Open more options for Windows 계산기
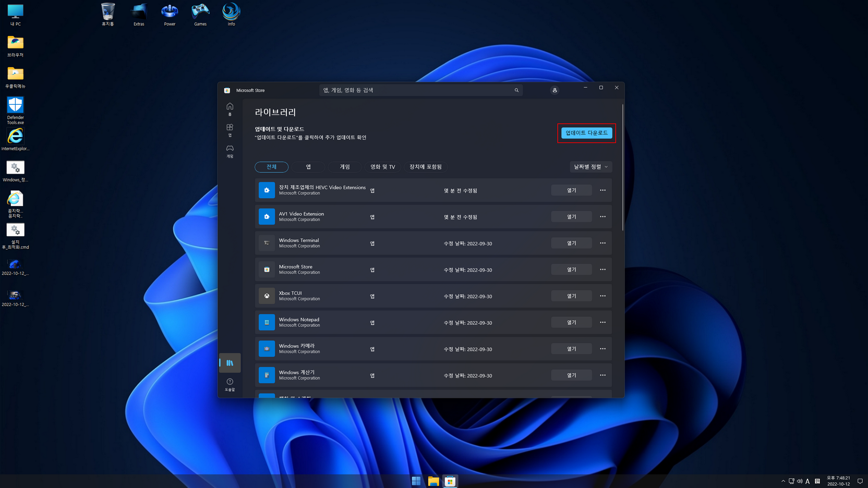This screenshot has width=868, height=488. (602, 375)
